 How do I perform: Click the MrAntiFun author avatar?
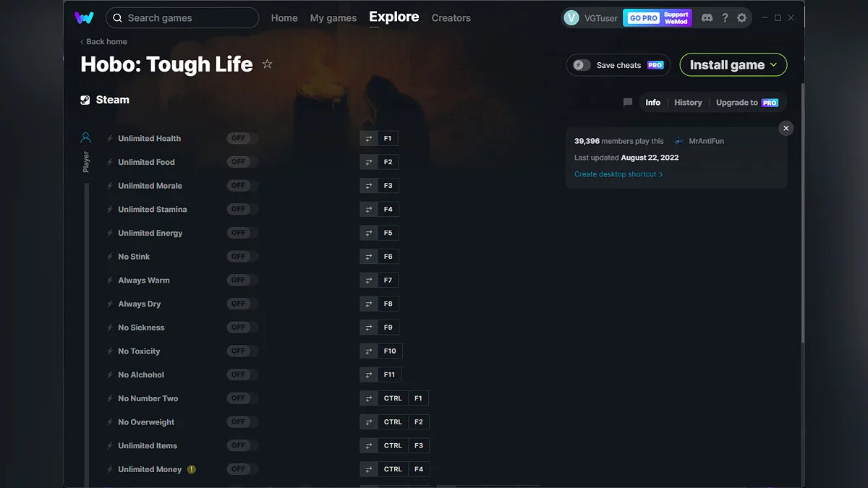point(678,141)
